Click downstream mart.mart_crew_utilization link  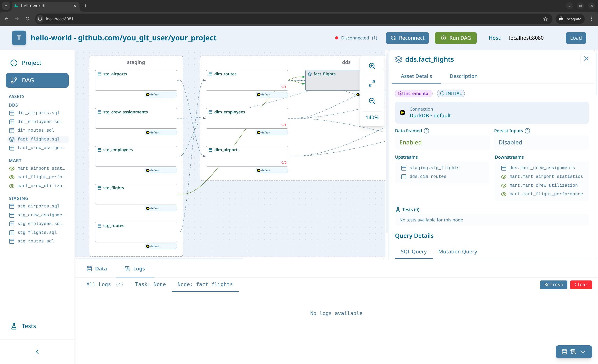pos(543,185)
